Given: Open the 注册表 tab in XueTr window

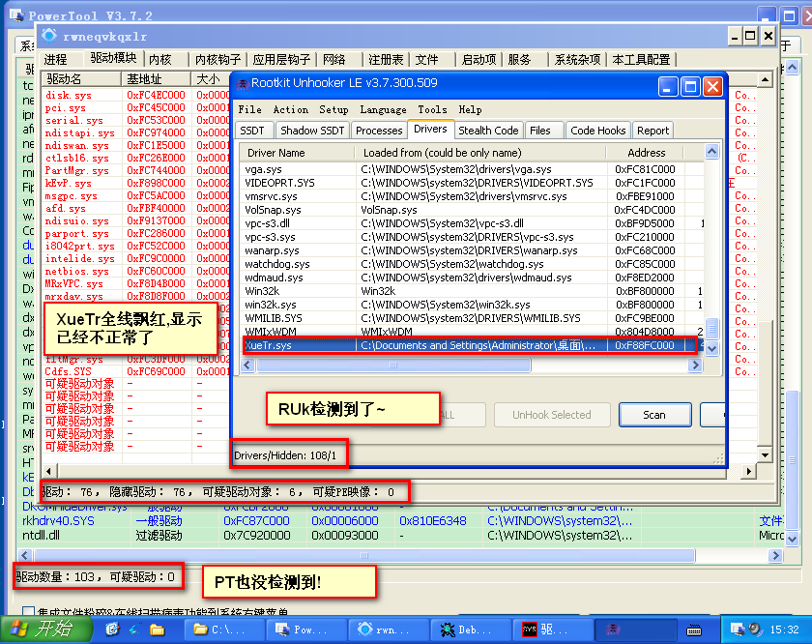Looking at the screenshot, I should 386,60.
